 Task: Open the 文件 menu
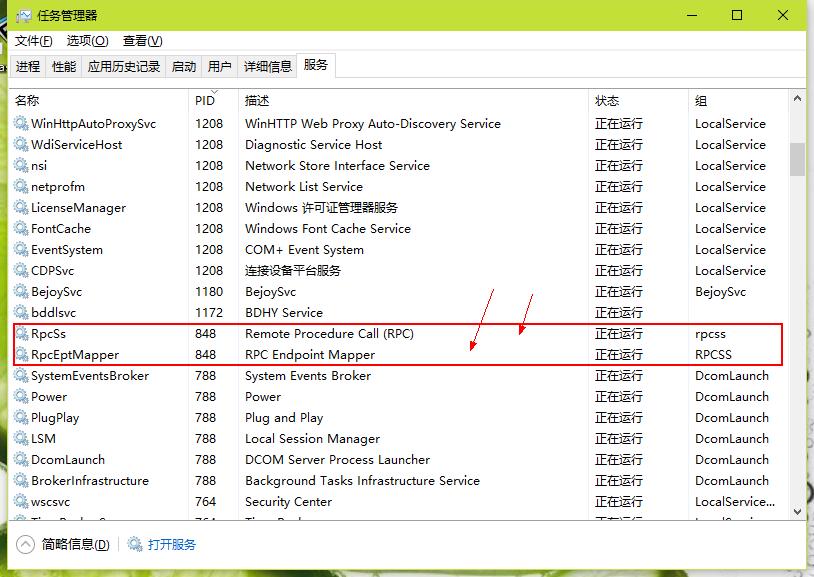34,41
